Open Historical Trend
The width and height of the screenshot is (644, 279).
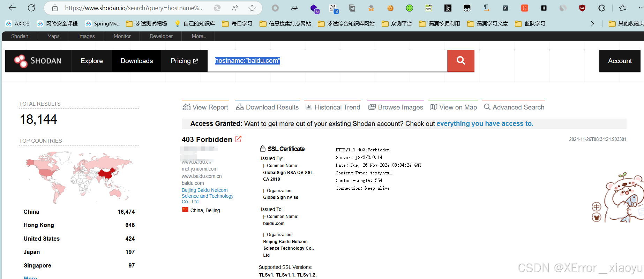[x=332, y=107]
